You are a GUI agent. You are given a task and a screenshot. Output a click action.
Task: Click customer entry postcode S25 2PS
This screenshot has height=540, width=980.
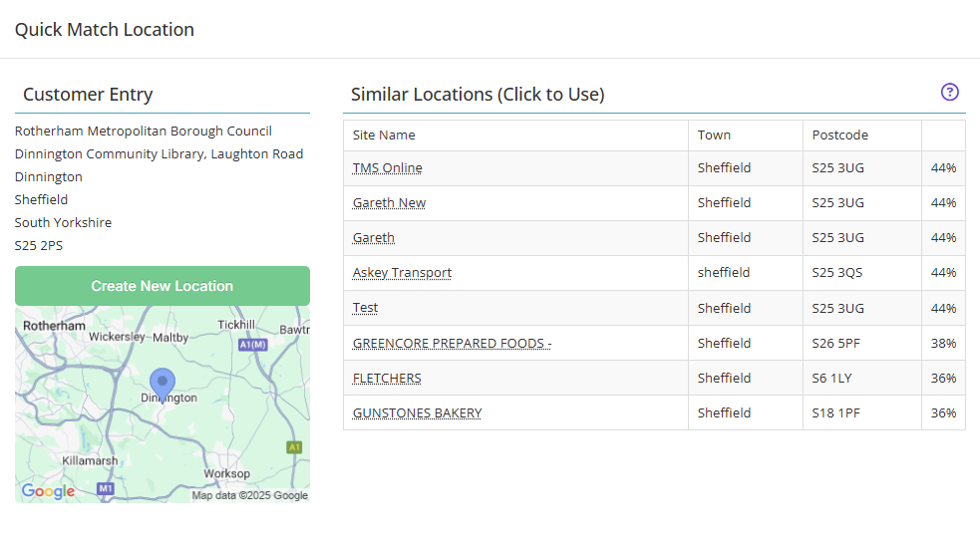[x=39, y=245]
